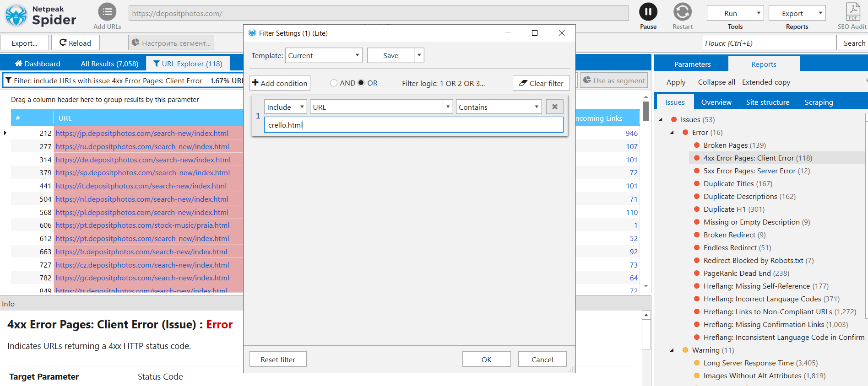Viewport: 868px width, 386px height.
Task: Open the Scraping tab
Action: pyautogui.click(x=819, y=102)
